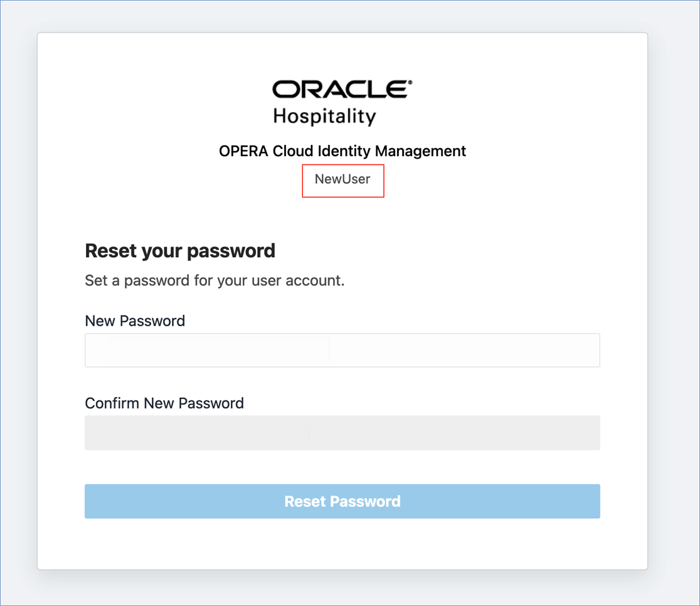Click the Reset your password heading
The height and width of the screenshot is (606, 700).
click(x=180, y=250)
